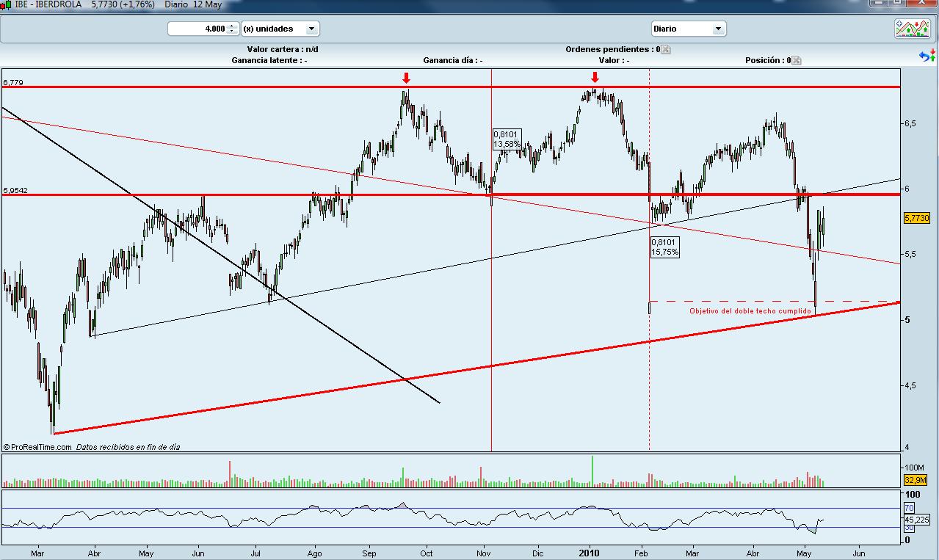This screenshot has width=939, height=560.
Task: Click the 'IBE - IBERDROLA' window title
Action: tap(48, 4)
